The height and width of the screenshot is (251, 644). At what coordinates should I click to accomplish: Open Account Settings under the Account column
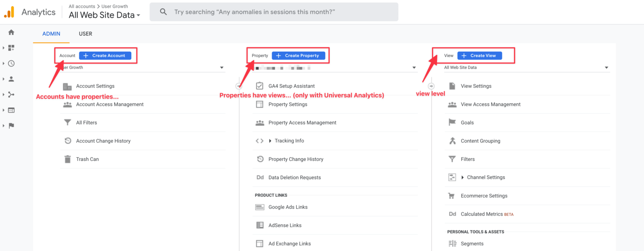95,86
